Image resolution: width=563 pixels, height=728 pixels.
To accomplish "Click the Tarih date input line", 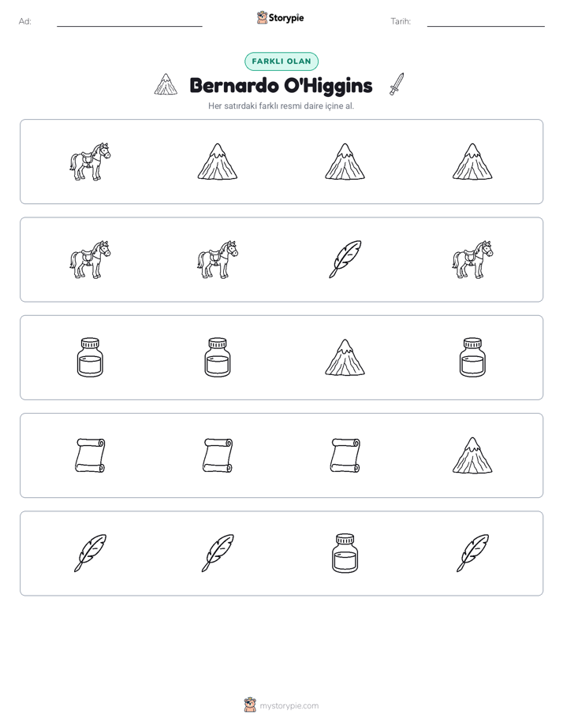I will [x=486, y=21].
